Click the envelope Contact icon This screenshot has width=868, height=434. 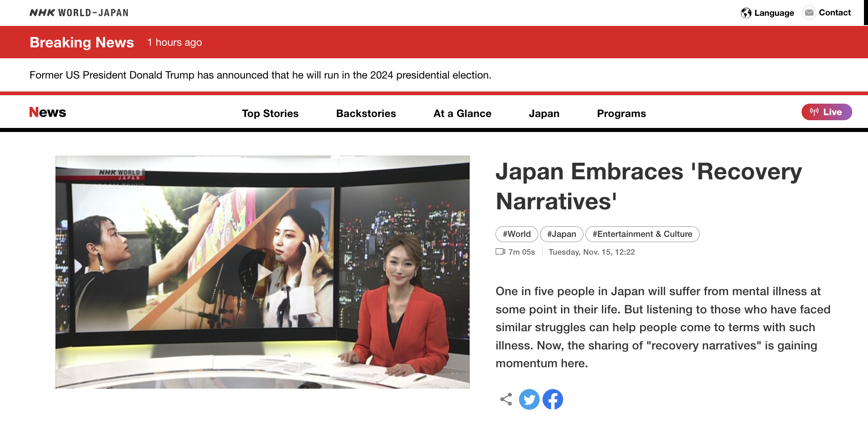point(809,13)
